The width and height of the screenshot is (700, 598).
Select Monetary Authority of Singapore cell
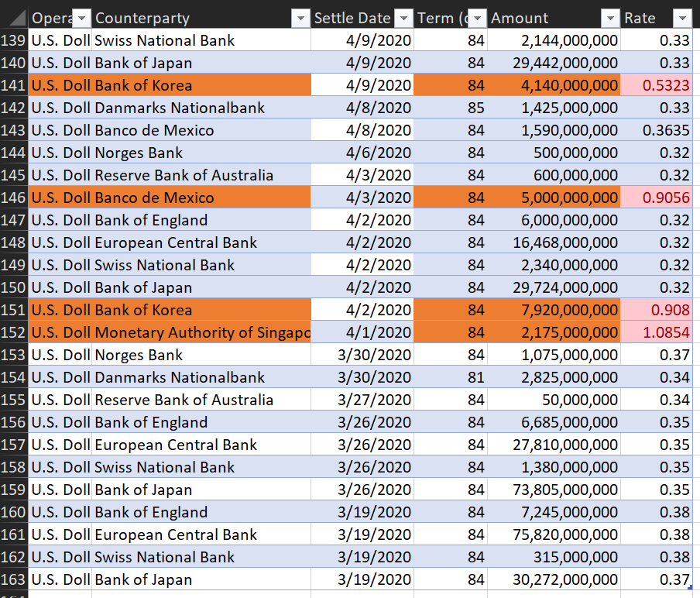[x=201, y=332]
